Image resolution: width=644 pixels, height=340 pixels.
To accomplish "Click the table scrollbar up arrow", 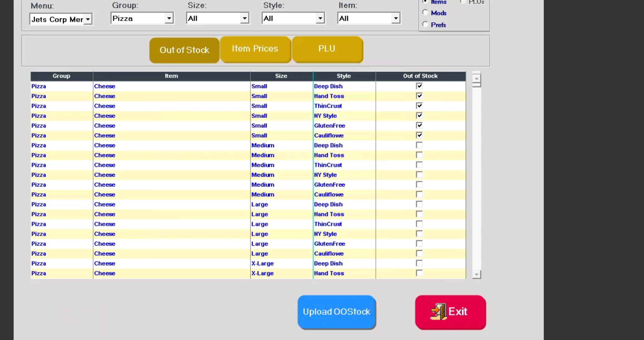I will point(477,78).
